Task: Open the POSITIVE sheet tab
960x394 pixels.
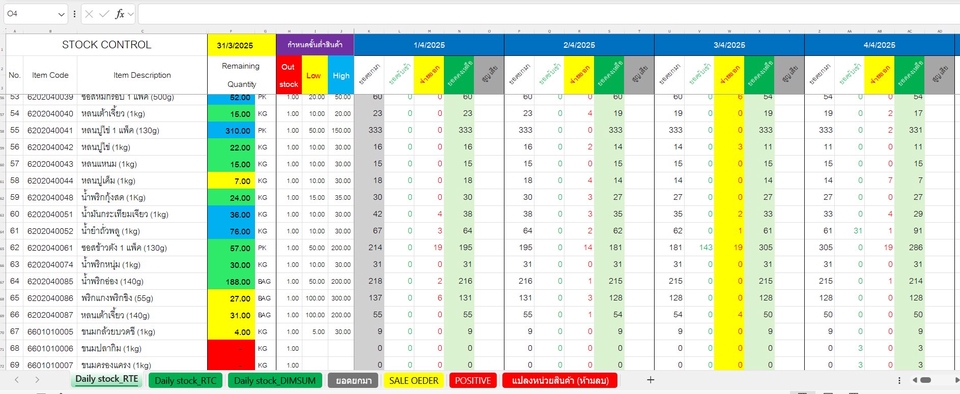Action: click(x=472, y=380)
